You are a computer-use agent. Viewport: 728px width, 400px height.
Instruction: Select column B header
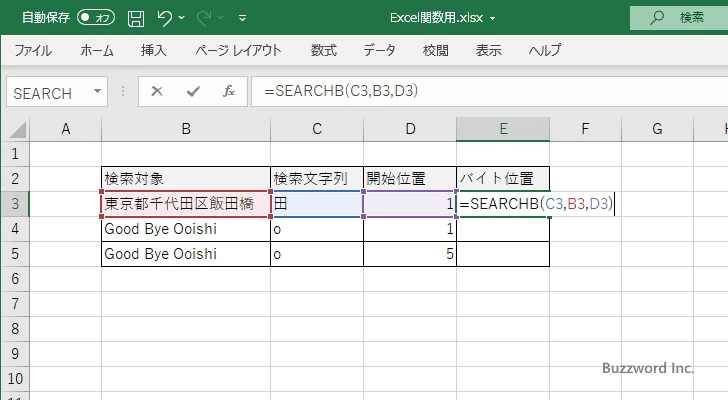186,129
